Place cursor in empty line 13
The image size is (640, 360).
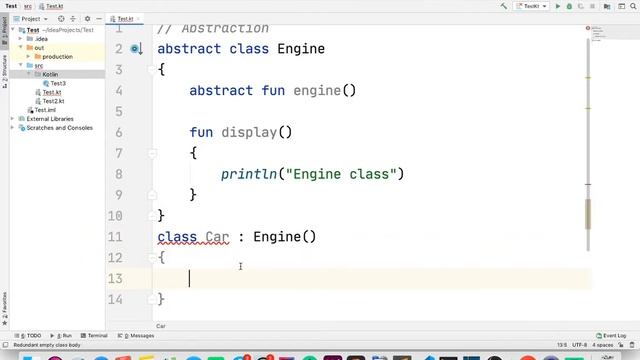371,279
